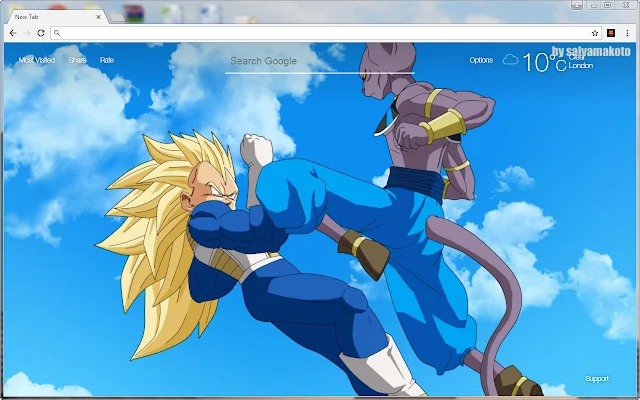Reload the page with the refresh icon

pos(41,33)
